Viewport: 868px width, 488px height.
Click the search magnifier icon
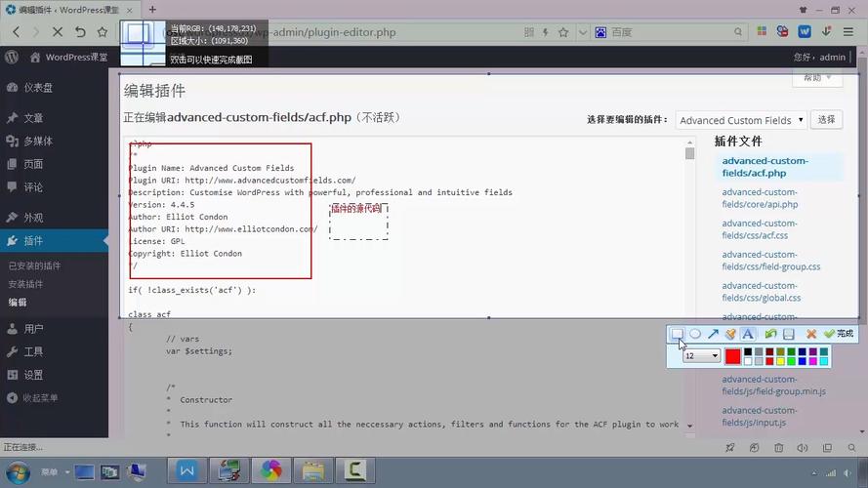coord(738,32)
